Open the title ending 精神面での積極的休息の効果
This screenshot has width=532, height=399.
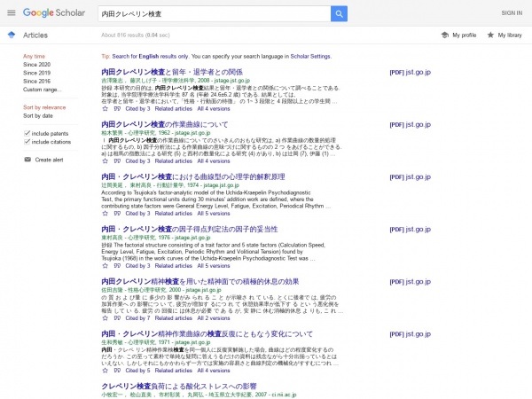(200, 282)
